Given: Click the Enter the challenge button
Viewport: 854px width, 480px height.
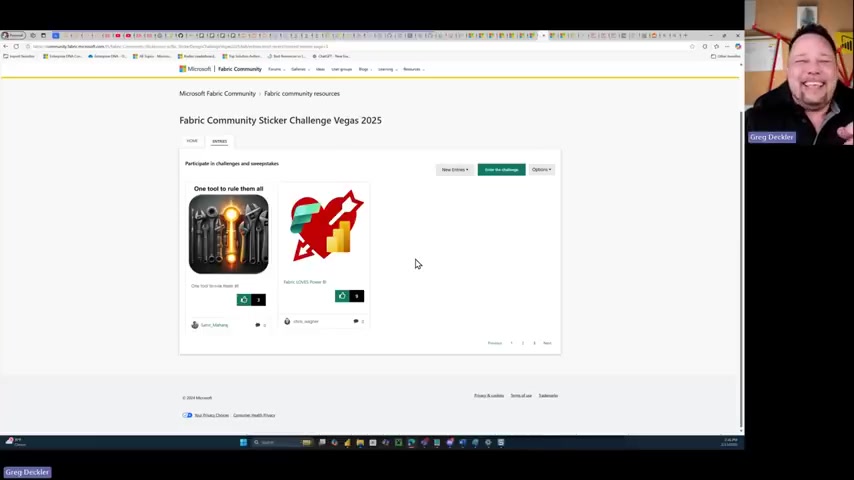Looking at the screenshot, I should click(502, 169).
